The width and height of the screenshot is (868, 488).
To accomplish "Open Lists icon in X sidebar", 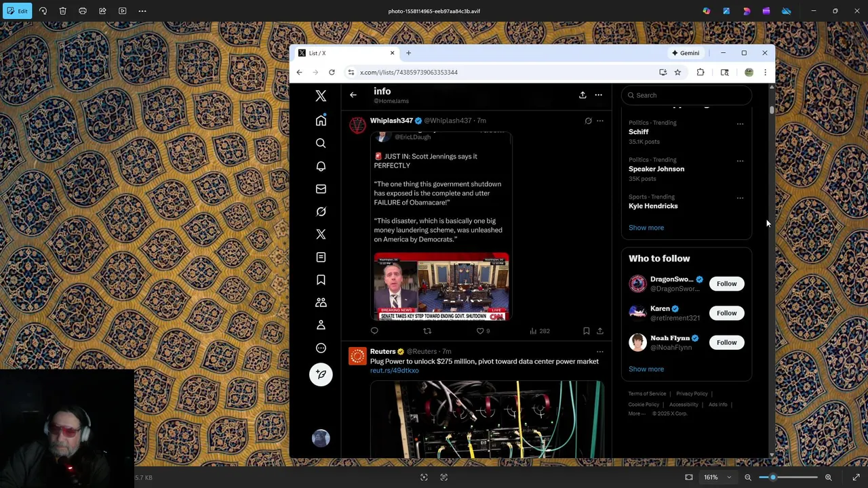I will pos(321,257).
